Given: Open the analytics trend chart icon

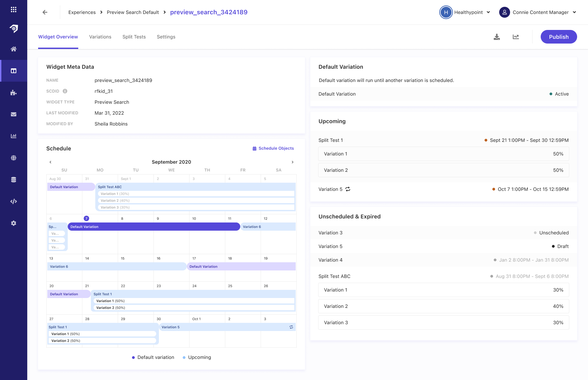Looking at the screenshot, I should click(516, 37).
